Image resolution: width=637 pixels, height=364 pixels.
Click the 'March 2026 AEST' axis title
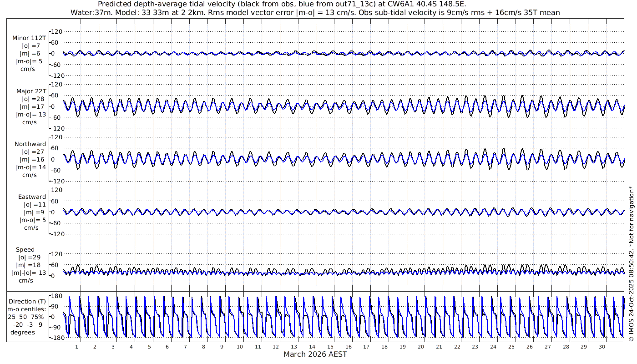(x=315, y=354)
